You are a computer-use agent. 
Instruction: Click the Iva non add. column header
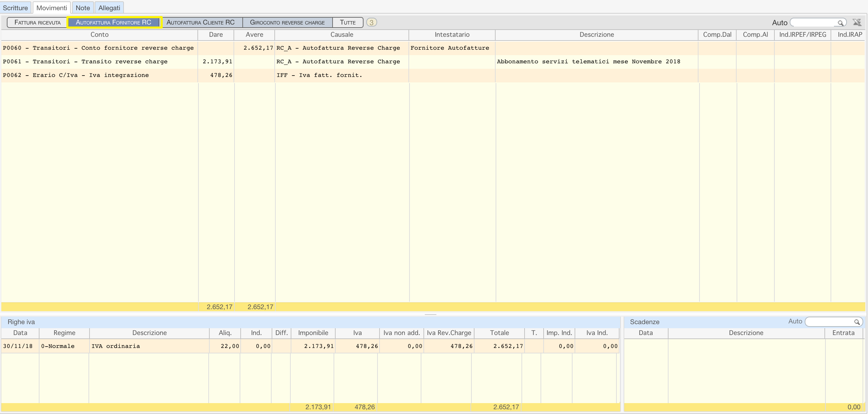pyautogui.click(x=402, y=333)
